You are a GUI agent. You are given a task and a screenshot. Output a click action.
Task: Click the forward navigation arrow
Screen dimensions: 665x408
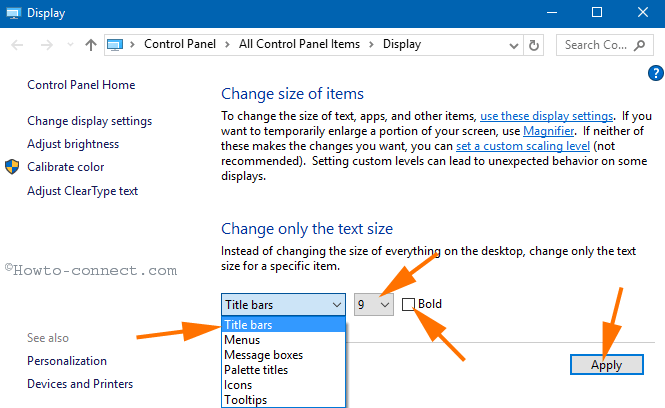(x=47, y=45)
